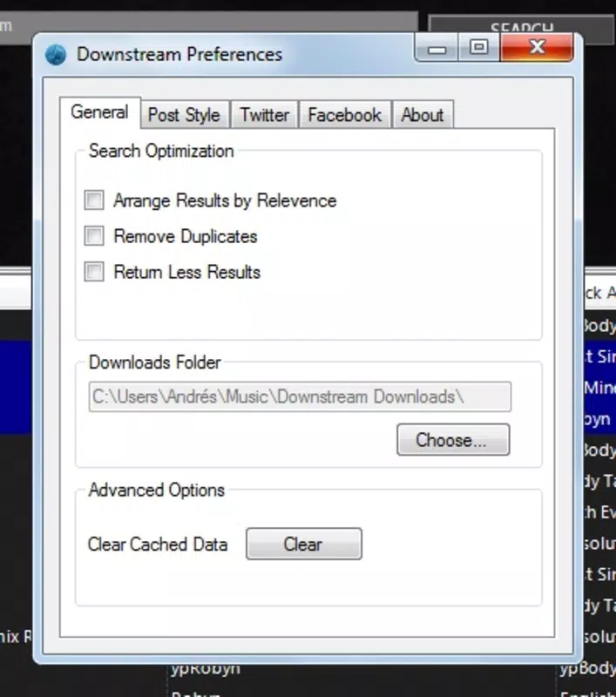Check the Return Less Results option
This screenshot has width=616, height=697.
click(94, 272)
